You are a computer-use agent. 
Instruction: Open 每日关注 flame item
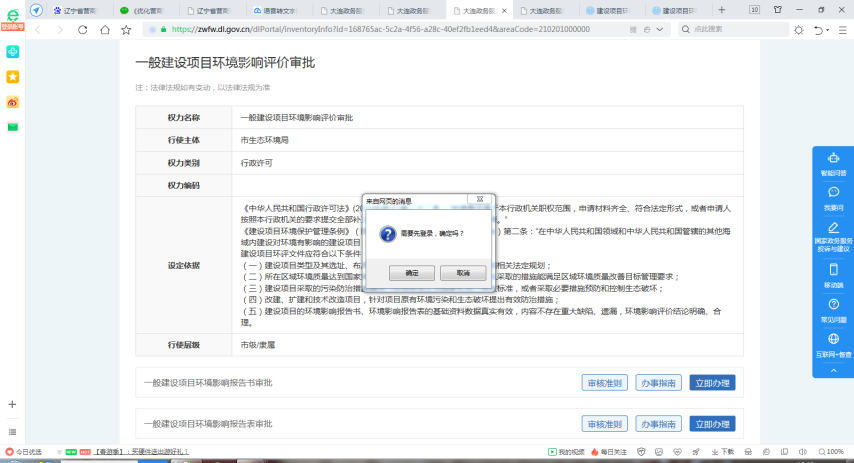click(609, 452)
